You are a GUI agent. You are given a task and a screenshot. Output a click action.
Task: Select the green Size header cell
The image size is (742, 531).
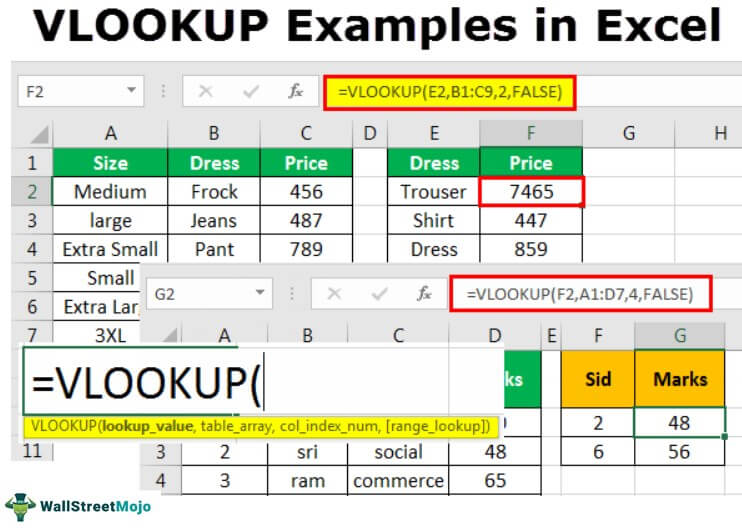tap(110, 163)
